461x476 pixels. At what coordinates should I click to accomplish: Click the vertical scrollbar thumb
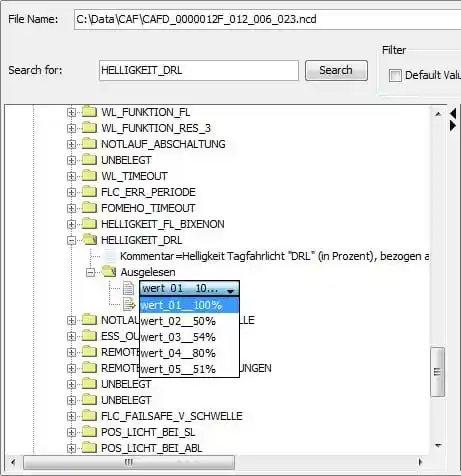pyautogui.click(x=438, y=372)
